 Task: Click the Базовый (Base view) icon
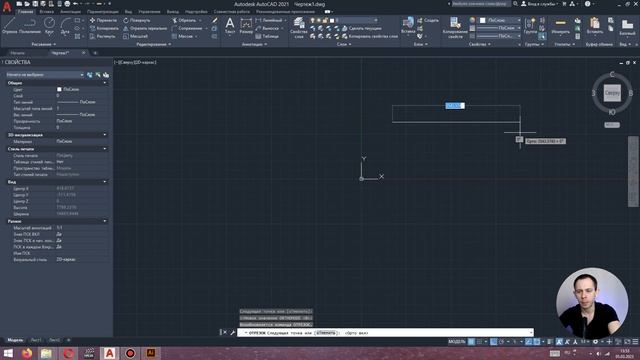coord(627,27)
